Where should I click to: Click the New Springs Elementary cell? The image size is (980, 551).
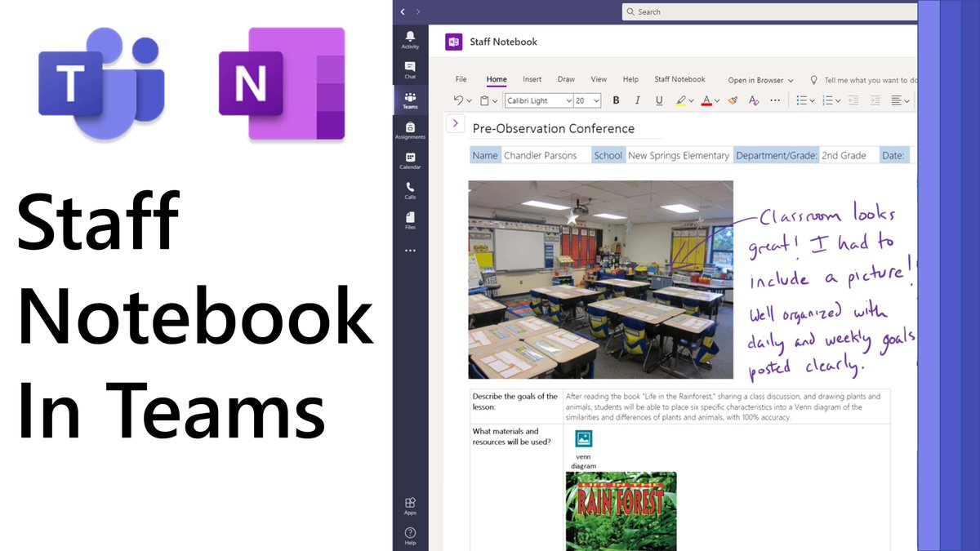coord(679,155)
